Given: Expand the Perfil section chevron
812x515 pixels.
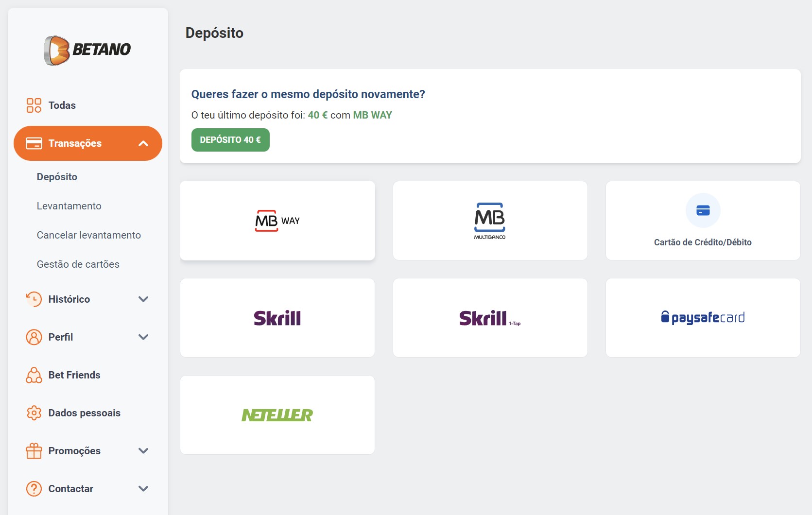Looking at the screenshot, I should point(143,337).
